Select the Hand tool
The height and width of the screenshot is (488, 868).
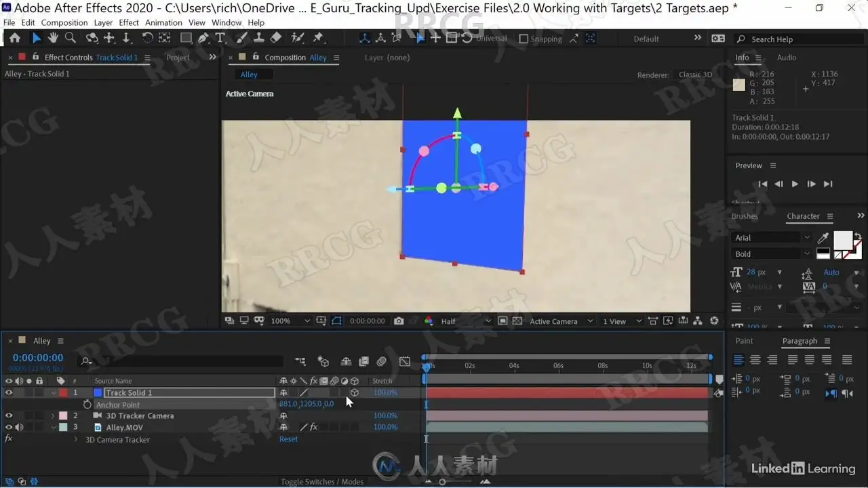click(x=53, y=39)
